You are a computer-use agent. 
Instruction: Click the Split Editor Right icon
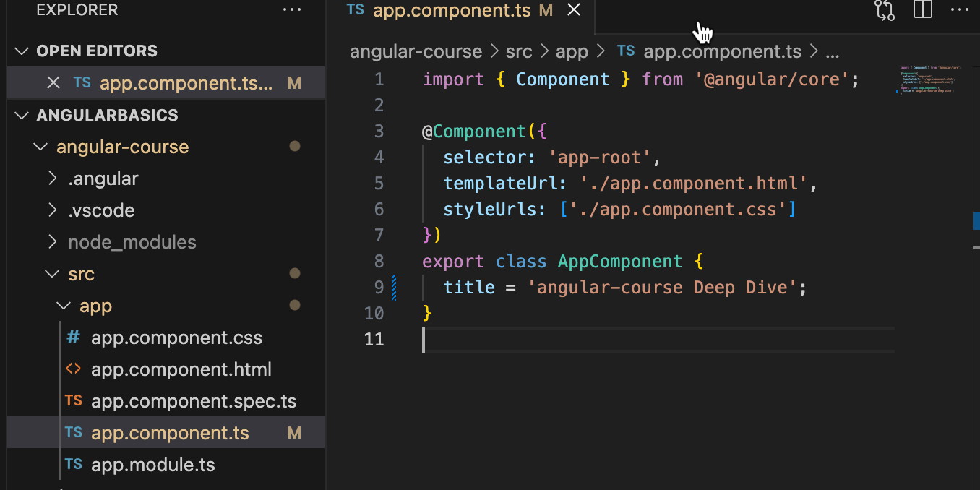click(922, 10)
